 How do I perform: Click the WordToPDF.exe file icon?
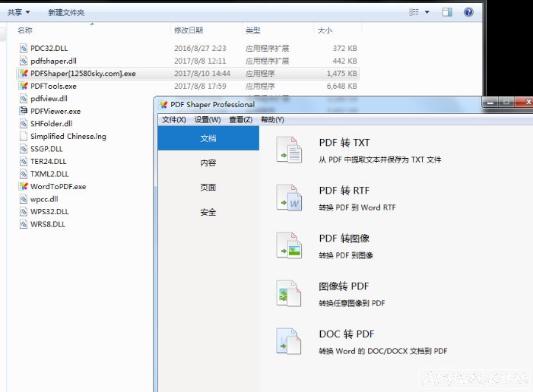24,186
